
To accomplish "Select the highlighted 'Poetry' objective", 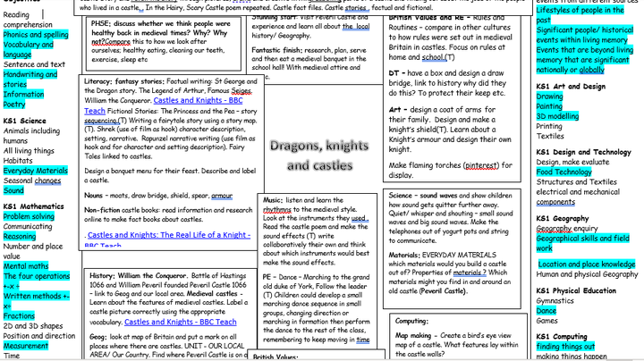I will pyautogui.click(x=14, y=105).
